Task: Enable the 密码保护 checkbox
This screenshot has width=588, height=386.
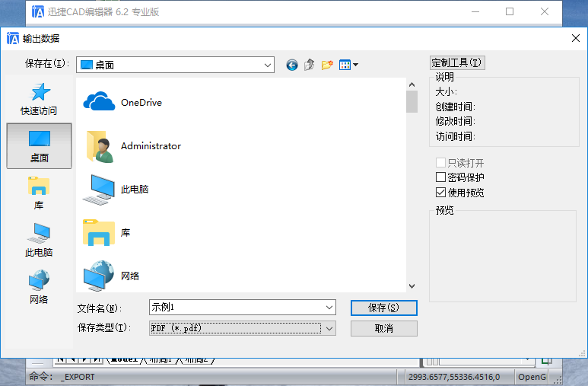Action: tap(441, 177)
